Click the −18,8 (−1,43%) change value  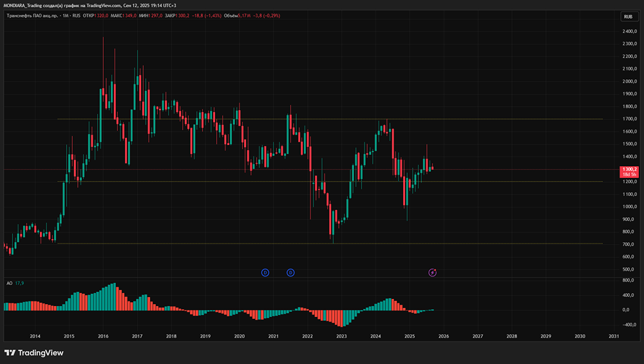[207, 15]
